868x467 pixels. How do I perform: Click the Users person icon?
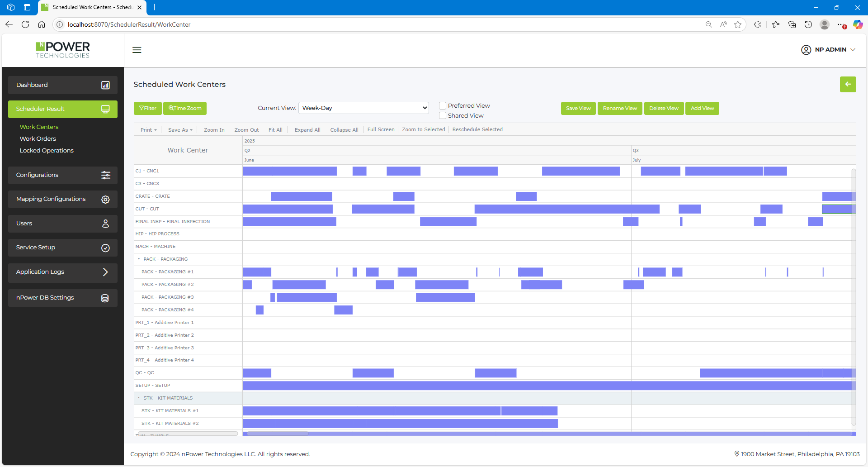click(x=105, y=224)
